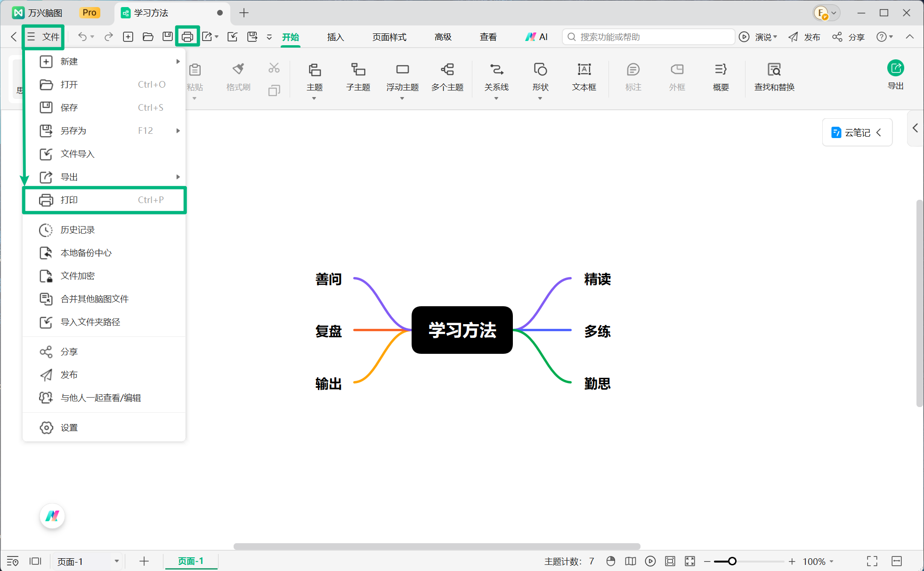Click the Save As icon in quick toolbar
Image resolution: width=924 pixels, height=571 pixels.
[x=252, y=37]
